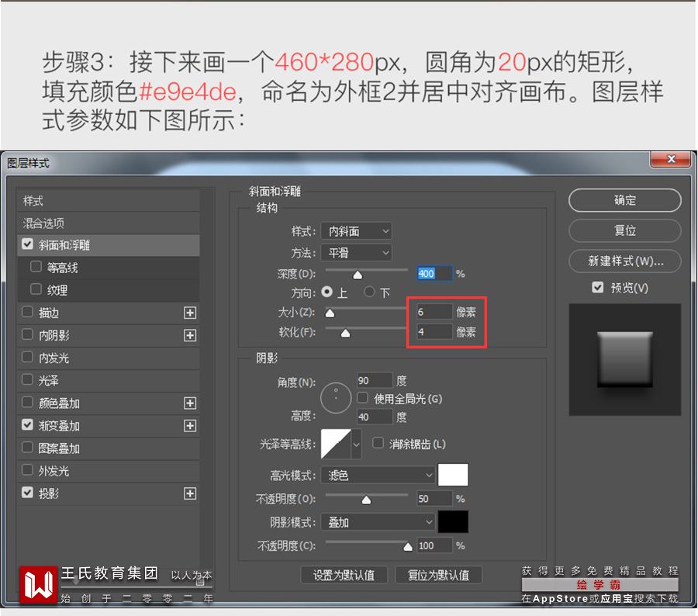Click 大小 field showing 6
Viewport: 698px width, 616px height.
[434, 312]
